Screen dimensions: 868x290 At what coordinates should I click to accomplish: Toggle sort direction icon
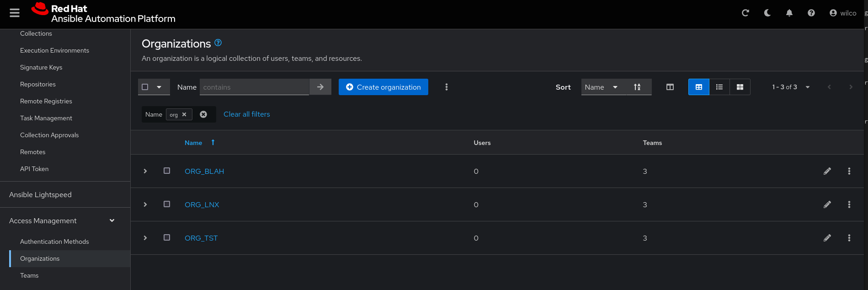(x=637, y=87)
